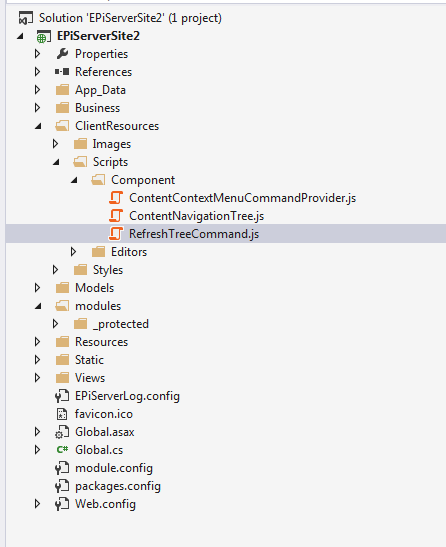Expand the App_Data folder
Viewport: 446px width, 547px height.
pyautogui.click(x=37, y=90)
